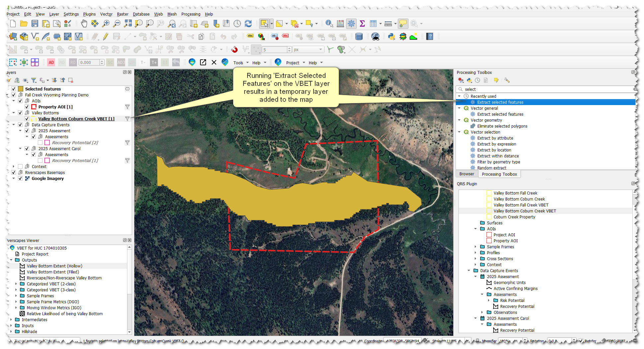This screenshot has height=349, width=644.
Task: Select the Pan Map hand tool
Action: [84, 24]
